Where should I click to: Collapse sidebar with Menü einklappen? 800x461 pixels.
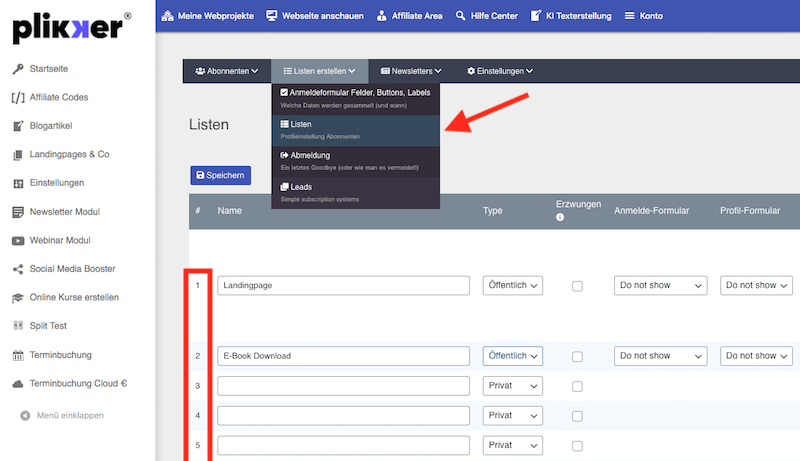tap(70, 415)
